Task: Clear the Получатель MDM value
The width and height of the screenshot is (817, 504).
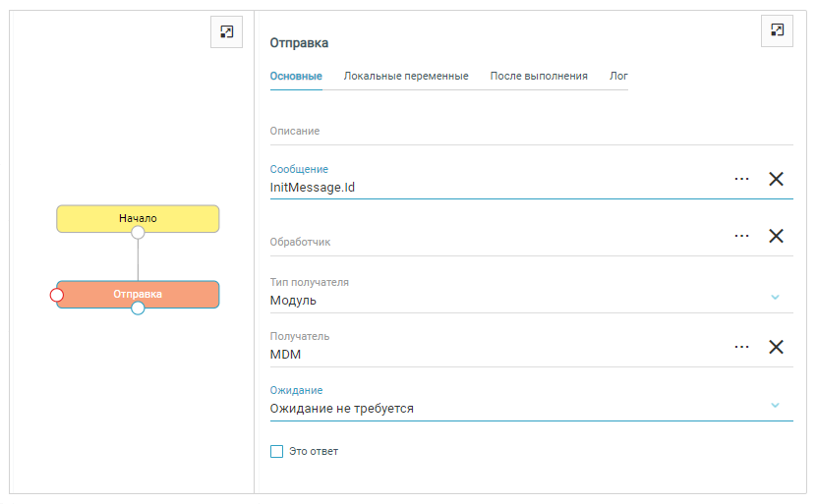Action: [776, 347]
